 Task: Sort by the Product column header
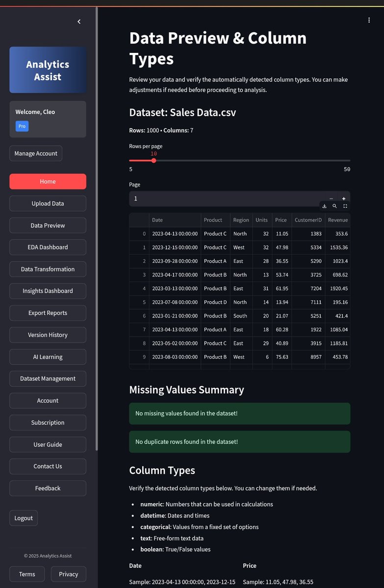tap(216, 220)
